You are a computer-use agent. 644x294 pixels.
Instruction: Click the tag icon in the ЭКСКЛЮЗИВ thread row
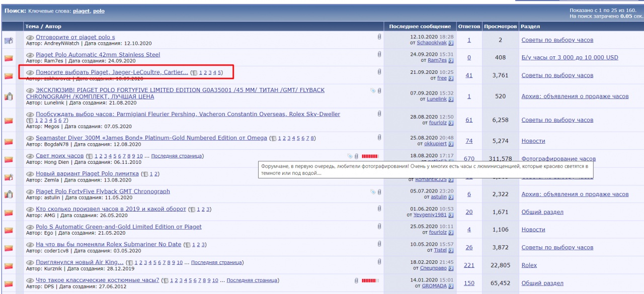(373, 90)
